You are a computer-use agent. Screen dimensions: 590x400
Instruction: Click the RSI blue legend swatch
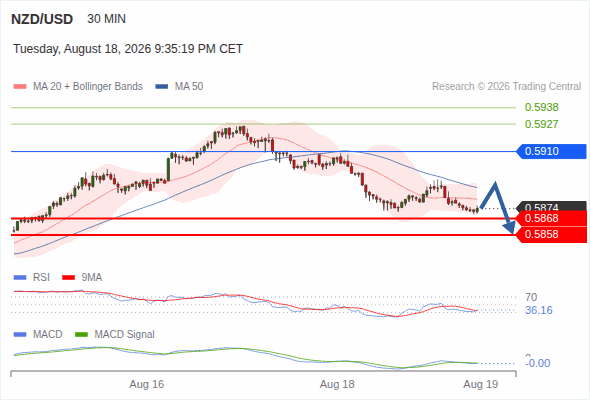coord(20,278)
